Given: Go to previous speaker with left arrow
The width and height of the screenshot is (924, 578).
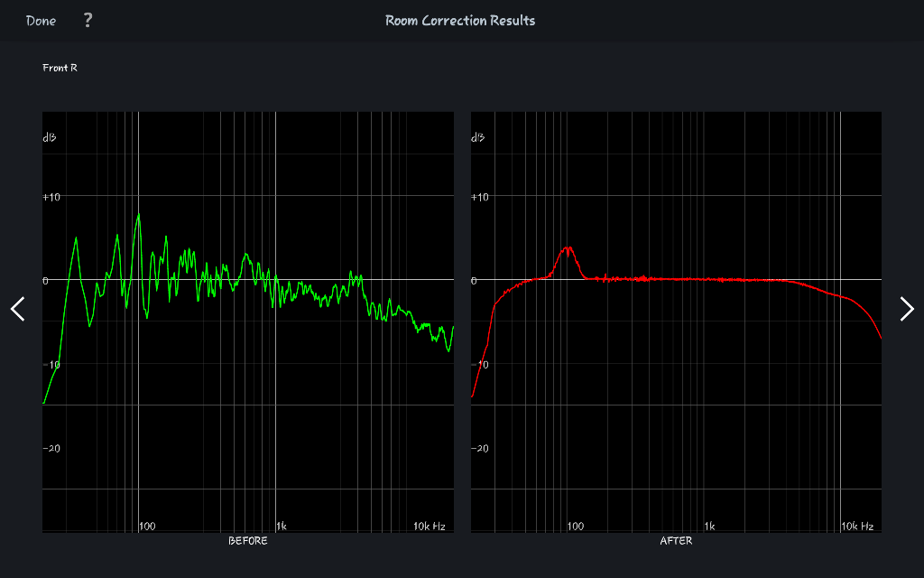Looking at the screenshot, I should coord(18,309).
